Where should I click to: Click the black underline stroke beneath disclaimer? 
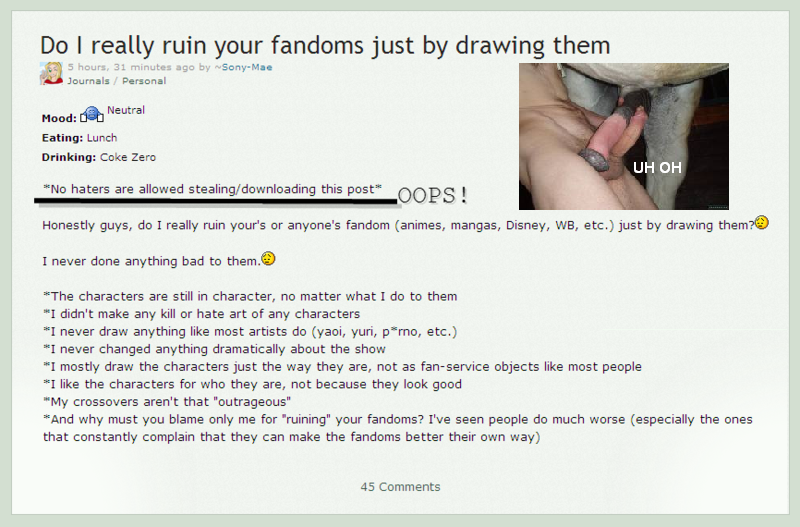coord(216,201)
